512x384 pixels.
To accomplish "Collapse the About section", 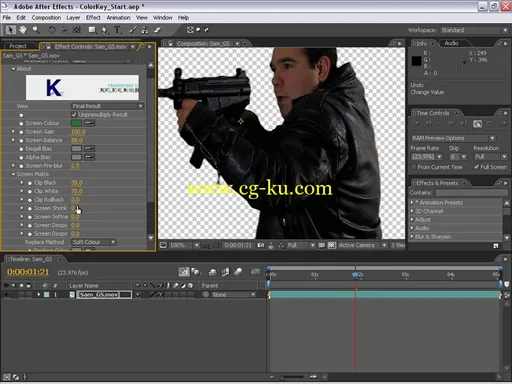I will pos(13,69).
